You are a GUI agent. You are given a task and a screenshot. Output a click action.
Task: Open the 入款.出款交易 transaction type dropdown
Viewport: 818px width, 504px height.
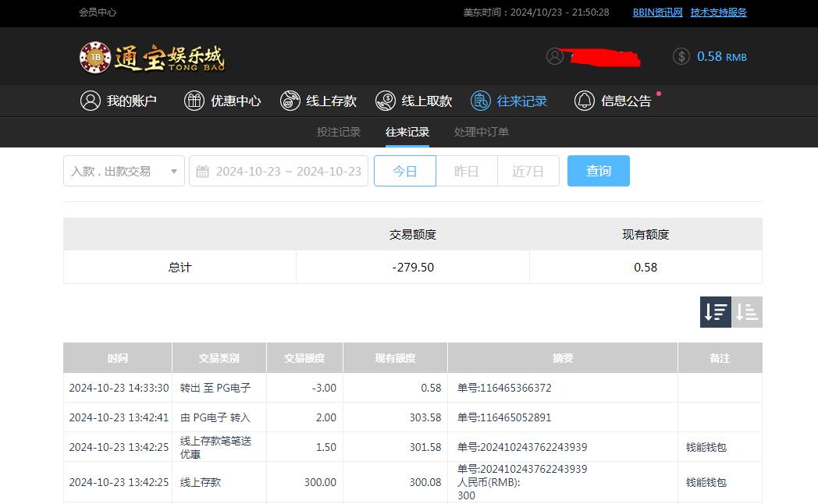tap(123, 170)
